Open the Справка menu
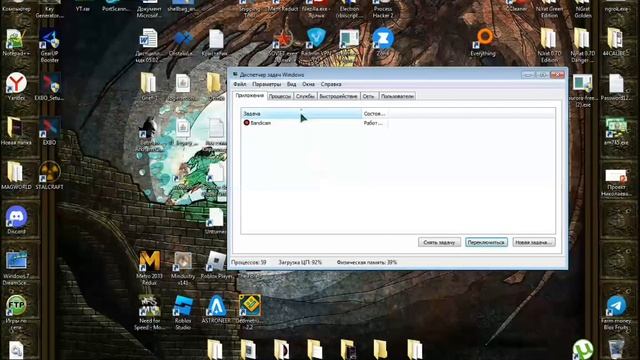640x360 pixels. [x=331, y=84]
